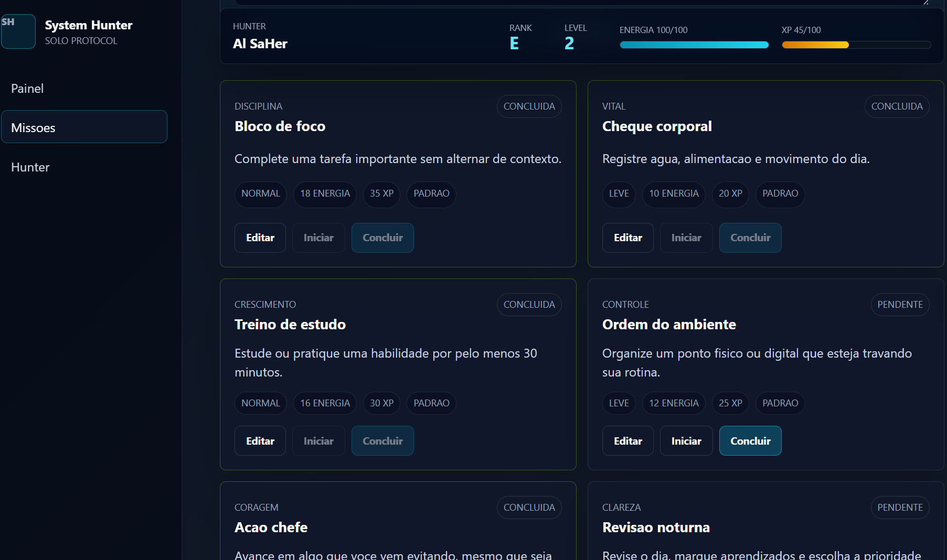Screen dimensions: 947x560
Task: Edit the Ordem do ambiente mission
Action: (x=628, y=441)
